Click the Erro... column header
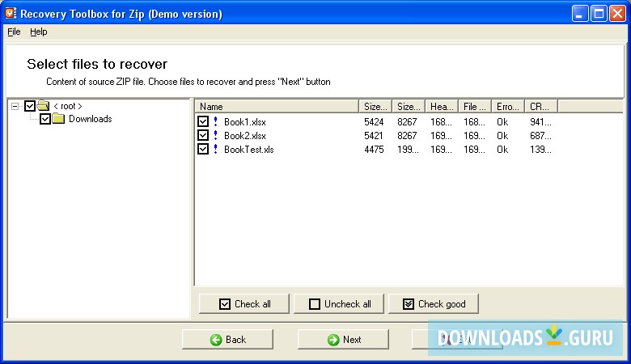This screenshot has width=631, height=364. [x=508, y=107]
